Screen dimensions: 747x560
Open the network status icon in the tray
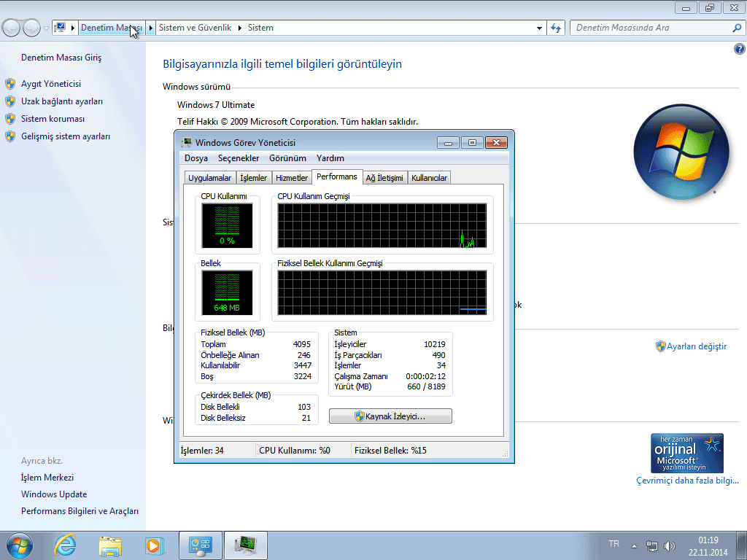point(651,545)
